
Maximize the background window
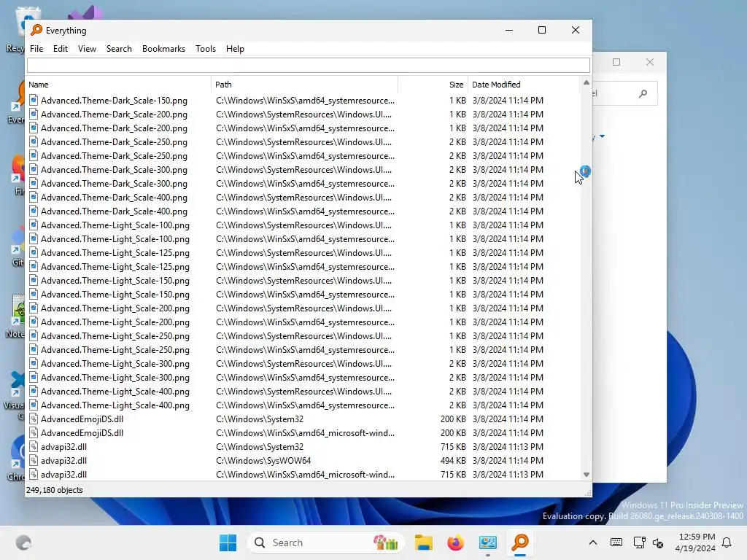pyautogui.click(x=616, y=62)
